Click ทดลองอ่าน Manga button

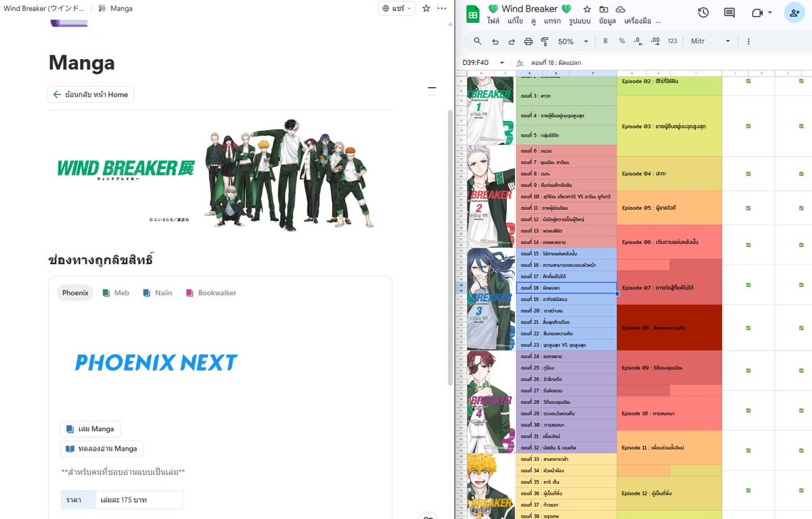pos(102,449)
